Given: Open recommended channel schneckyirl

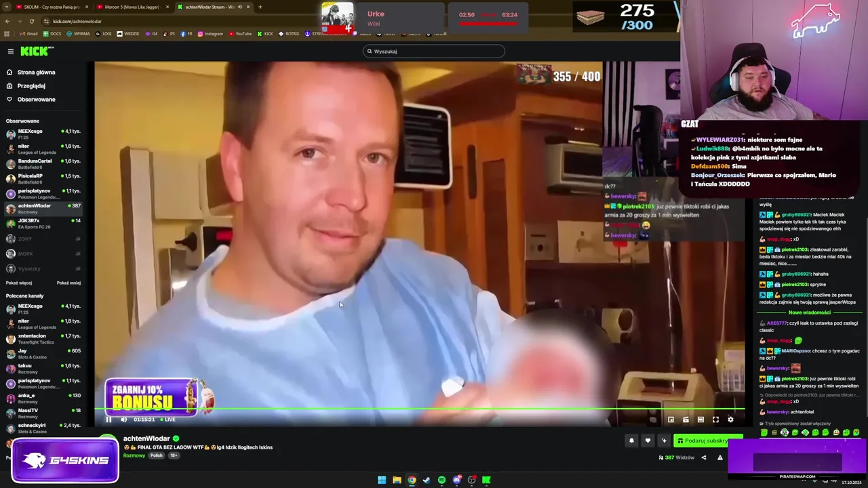Looking at the screenshot, I should [43, 428].
